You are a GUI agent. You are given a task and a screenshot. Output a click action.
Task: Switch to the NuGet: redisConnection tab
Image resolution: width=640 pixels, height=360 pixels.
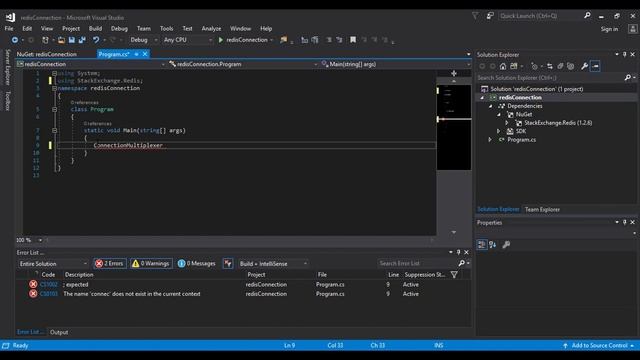(x=47, y=54)
